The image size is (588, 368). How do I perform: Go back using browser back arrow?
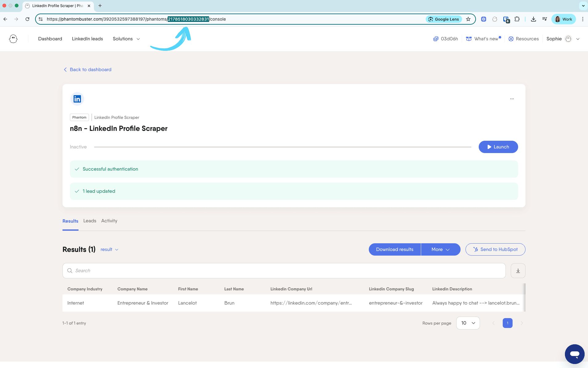coord(5,19)
